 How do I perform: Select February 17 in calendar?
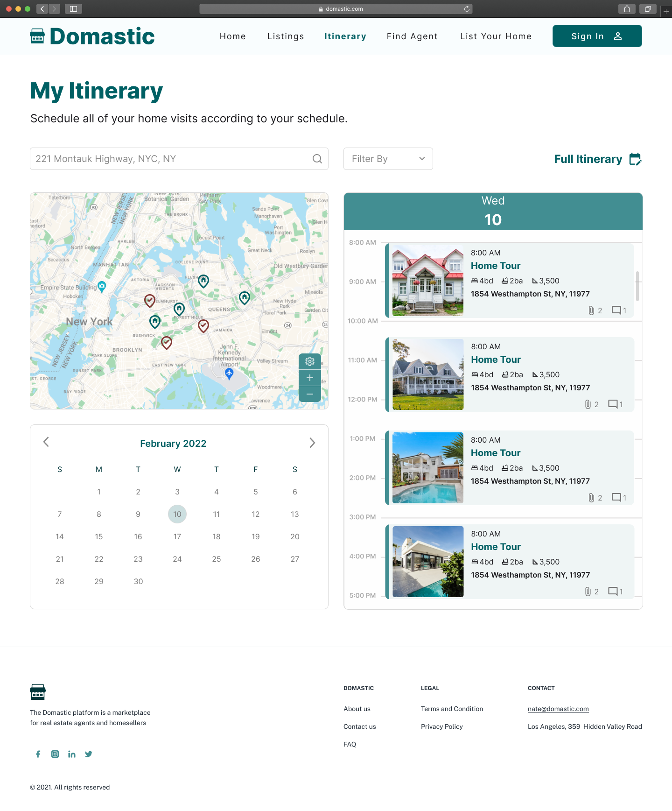click(x=177, y=536)
